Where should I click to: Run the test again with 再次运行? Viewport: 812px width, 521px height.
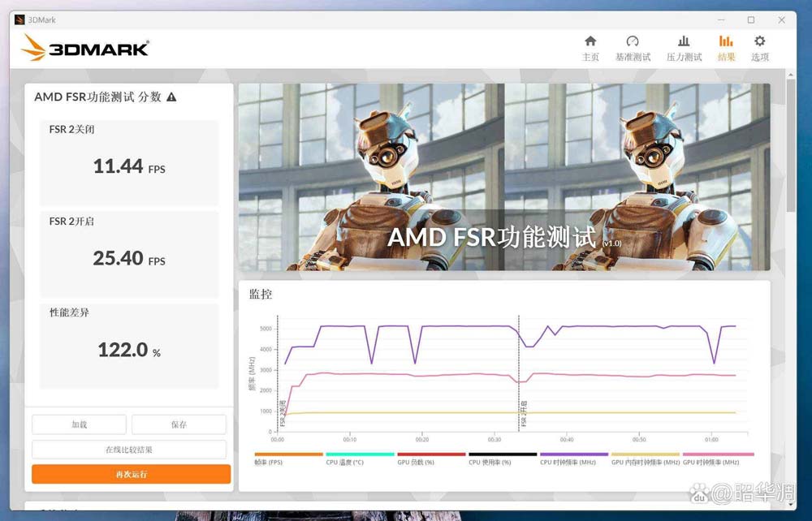pyautogui.click(x=131, y=474)
